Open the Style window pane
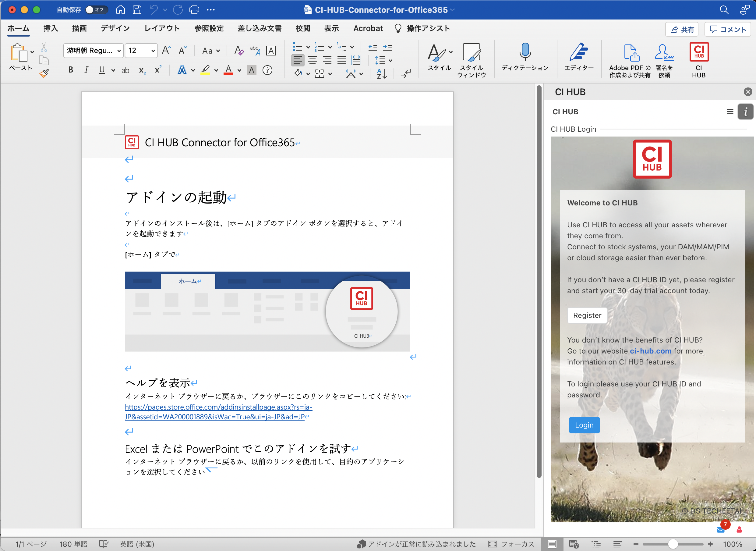This screenshot has width=756, height=551. pos(471,60)
